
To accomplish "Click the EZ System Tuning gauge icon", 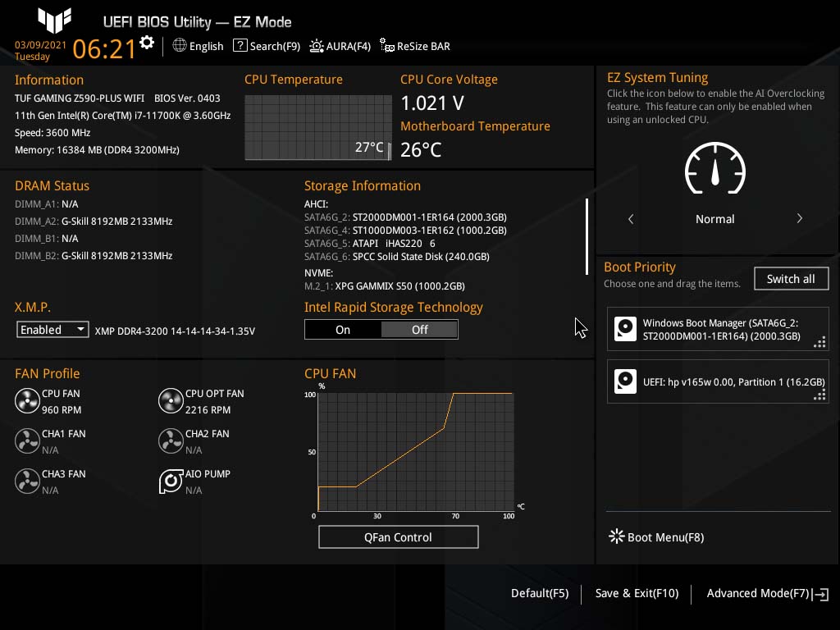I will (x=715, y=168).
